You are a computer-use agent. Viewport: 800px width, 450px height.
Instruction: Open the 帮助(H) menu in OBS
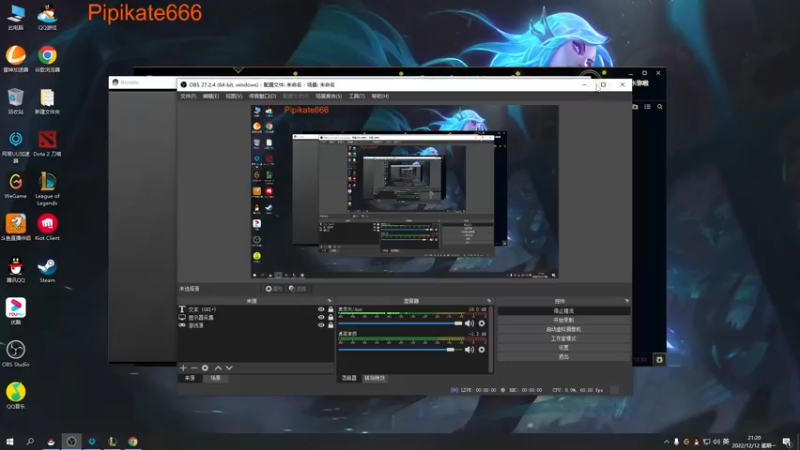coord(380,96)
